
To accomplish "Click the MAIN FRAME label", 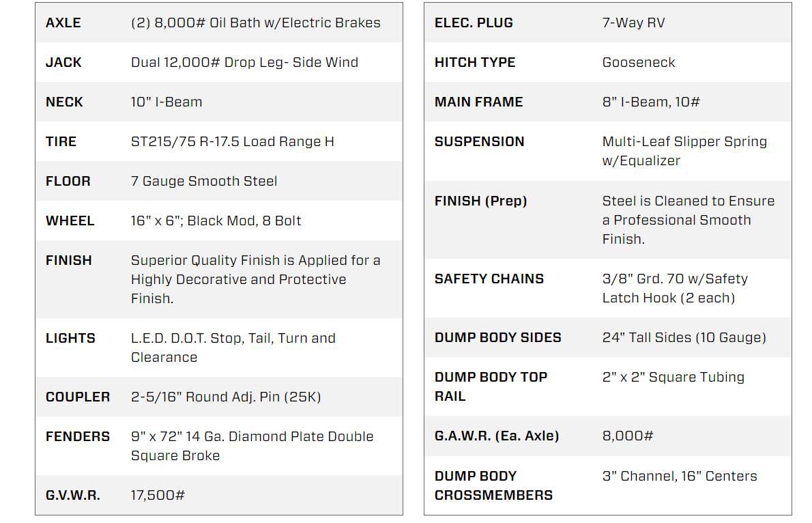I will [x=478, y=102].
